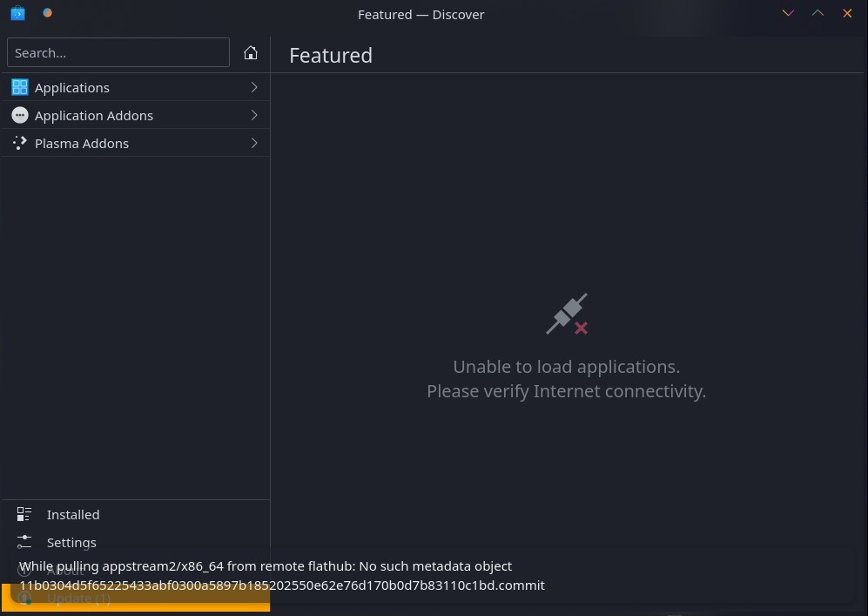Click the 'Featured — Discover' window title
Image resolution: width=868 pixels, height=616 pixels.
pyautogui.click(x=421, y=15)
